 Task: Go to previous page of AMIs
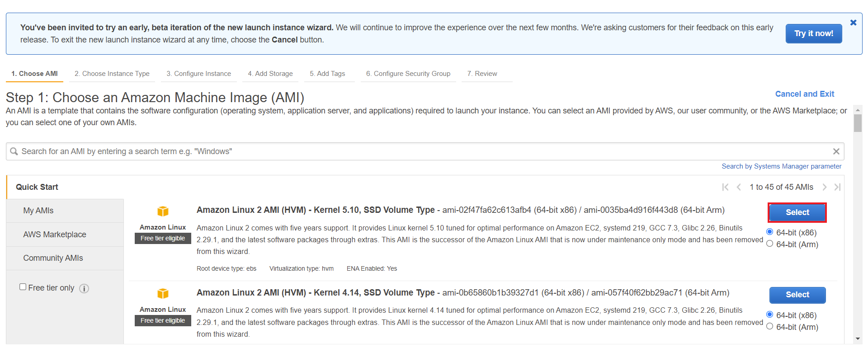739,187
